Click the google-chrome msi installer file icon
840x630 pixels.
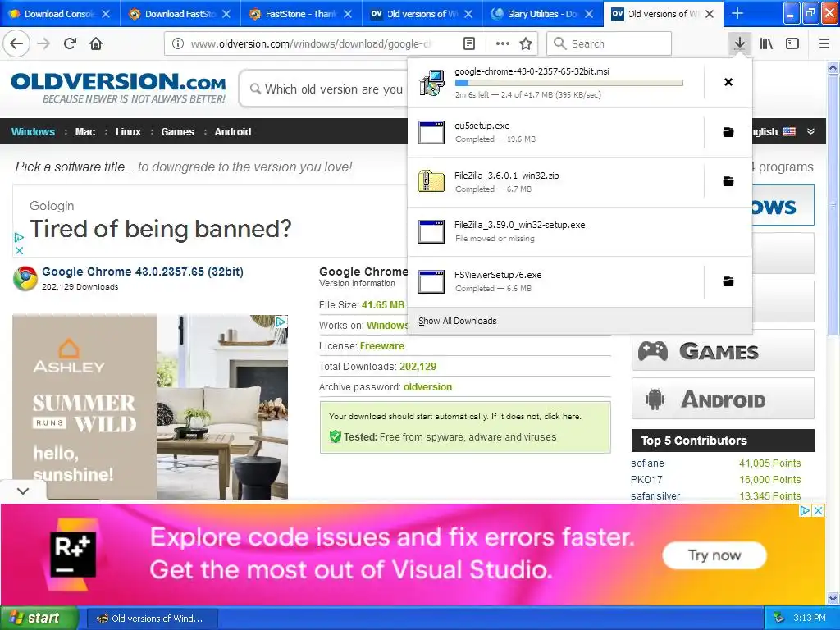tap(431, 83)
